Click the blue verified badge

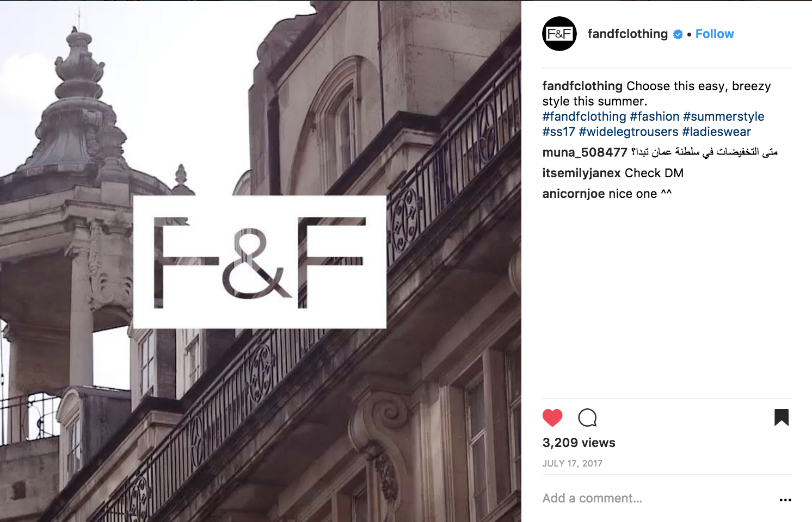678,34
